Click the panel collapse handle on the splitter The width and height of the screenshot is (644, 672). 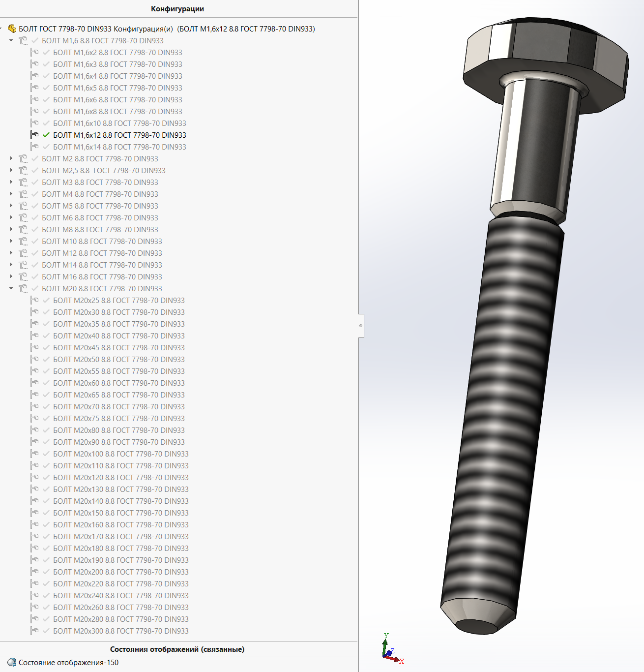(x=361, y=326)
